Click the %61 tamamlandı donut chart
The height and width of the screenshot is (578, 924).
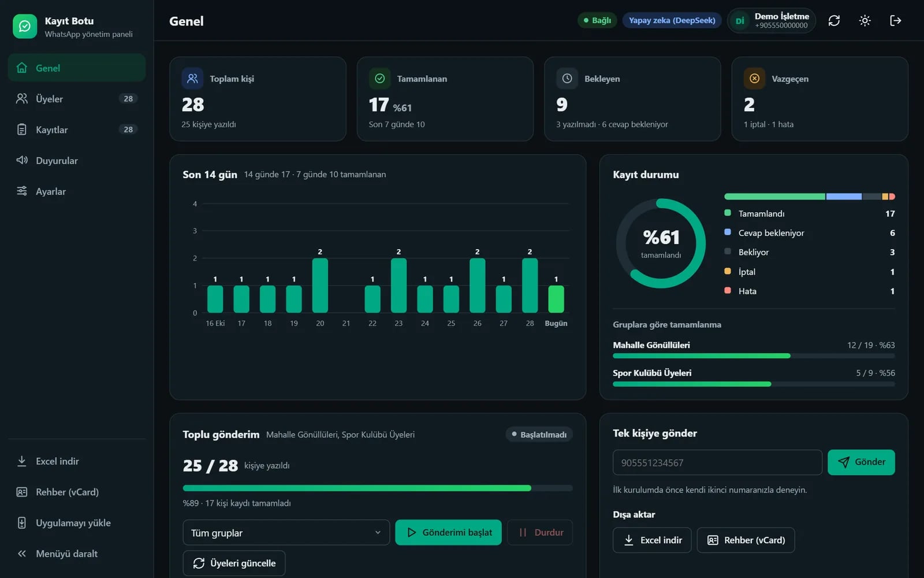pyautogui.click(x=661, y=243)
